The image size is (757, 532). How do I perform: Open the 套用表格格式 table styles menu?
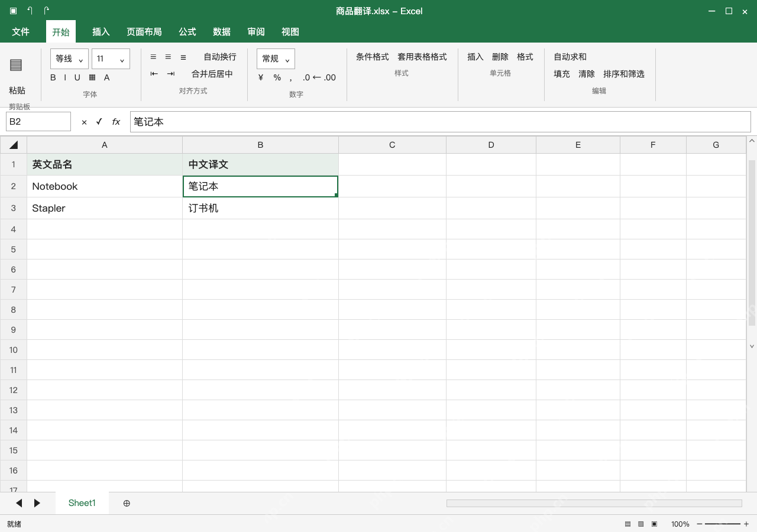point(422,57)
